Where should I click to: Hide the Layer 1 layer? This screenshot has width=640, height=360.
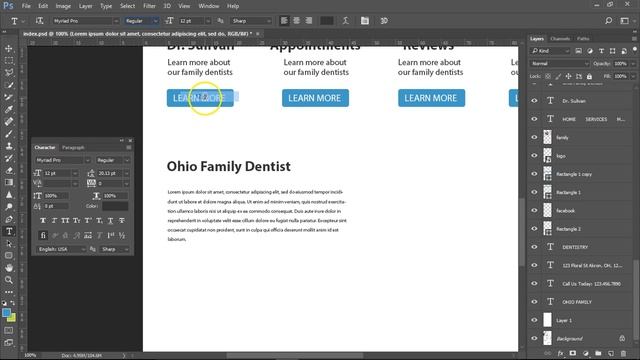(x=534, y=320)
